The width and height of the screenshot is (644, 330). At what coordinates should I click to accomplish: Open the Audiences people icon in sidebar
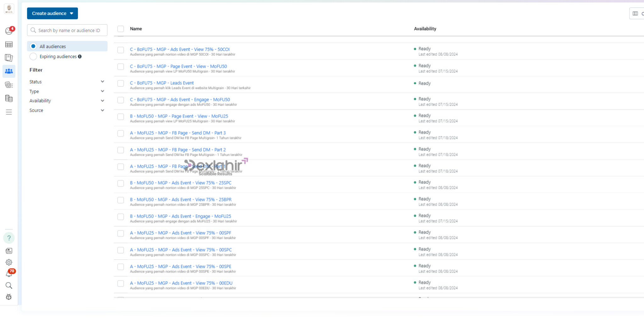click(x=9, y=71)
